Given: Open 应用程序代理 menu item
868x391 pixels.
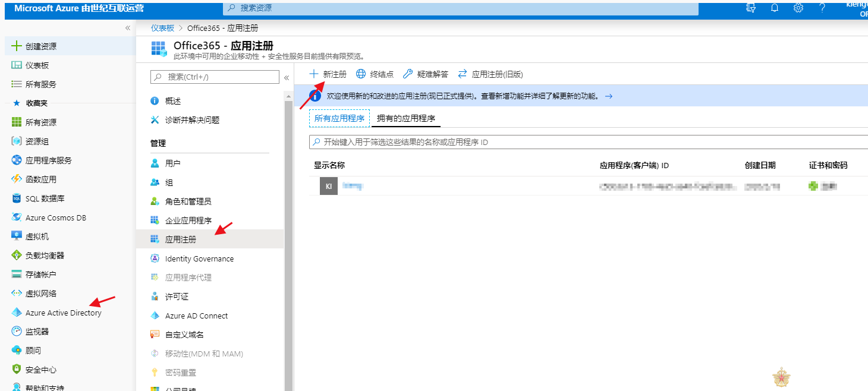Looking at the screenshot, I should coord(188,278).
